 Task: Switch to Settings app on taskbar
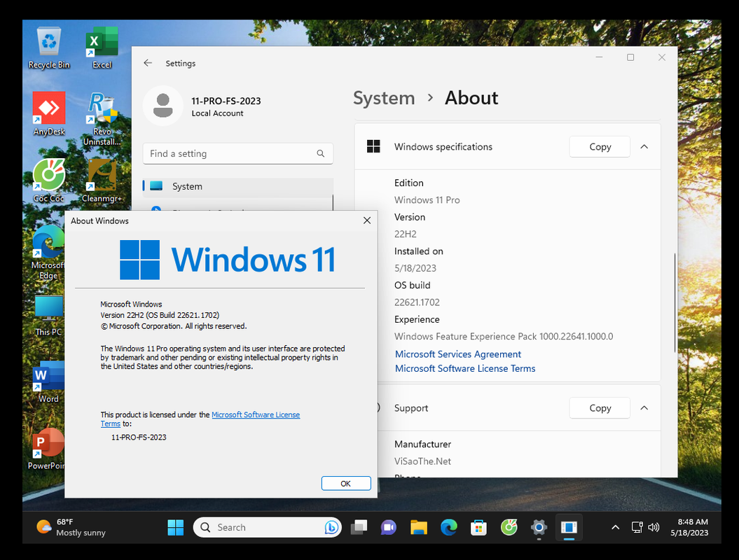[539, 528]
